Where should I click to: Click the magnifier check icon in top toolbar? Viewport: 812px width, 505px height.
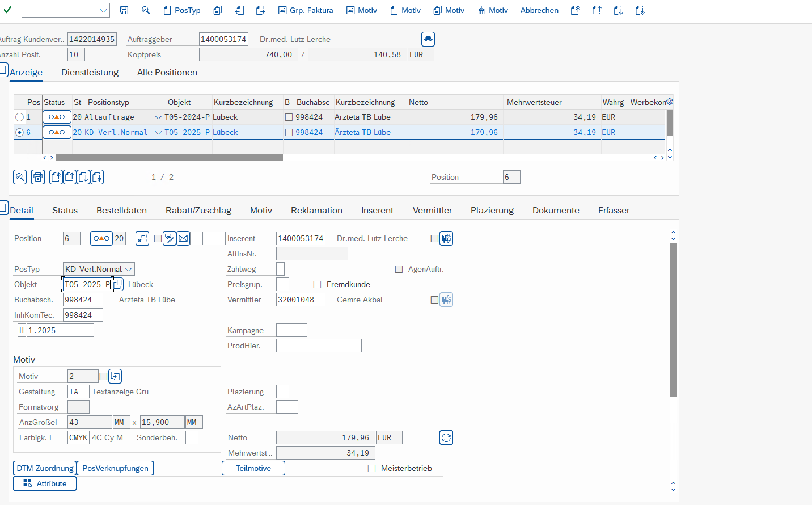[x=146, y=10]
